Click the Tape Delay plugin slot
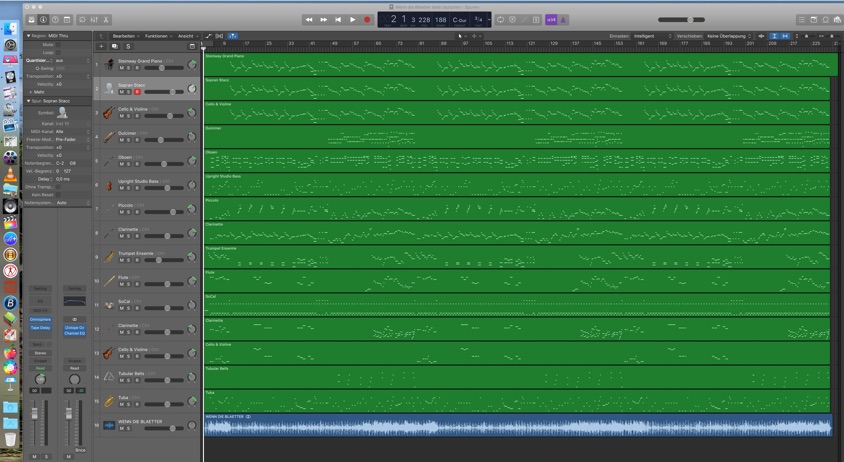 (40, 327)
